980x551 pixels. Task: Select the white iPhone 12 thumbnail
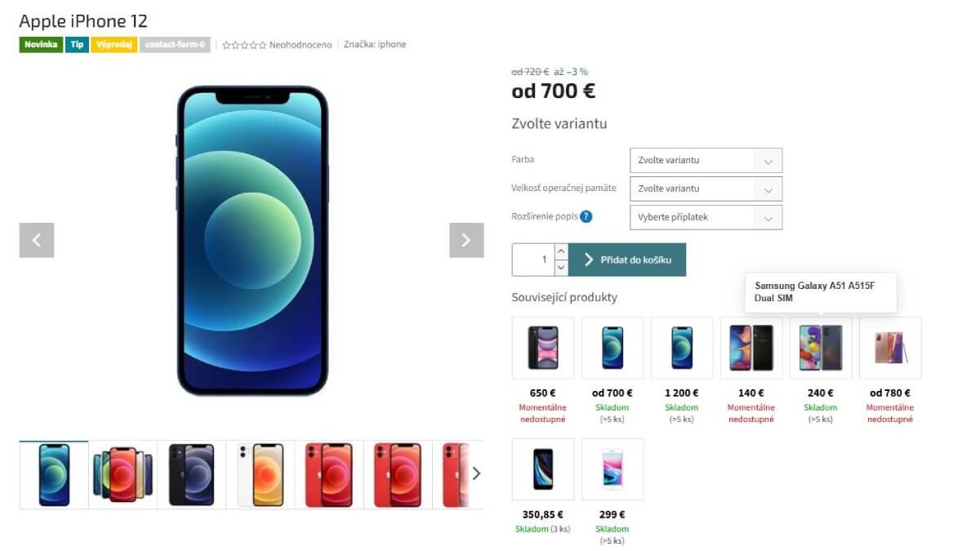[261, 474]
